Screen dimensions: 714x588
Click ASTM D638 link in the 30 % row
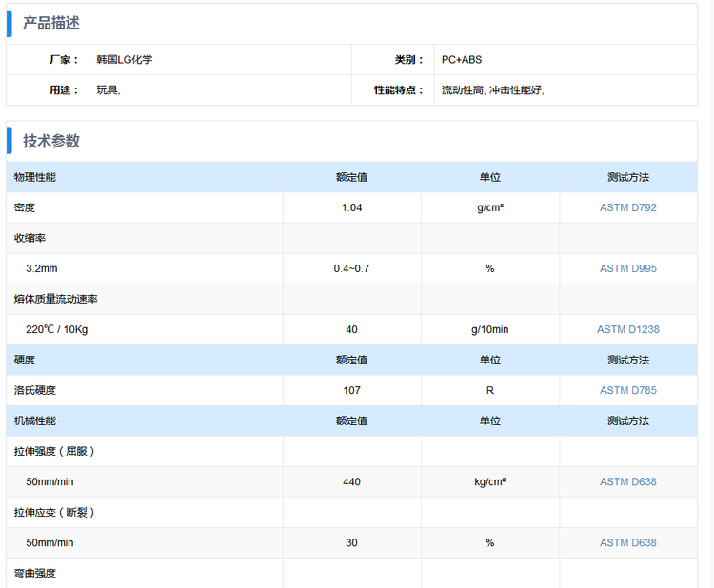click(627, 542)
